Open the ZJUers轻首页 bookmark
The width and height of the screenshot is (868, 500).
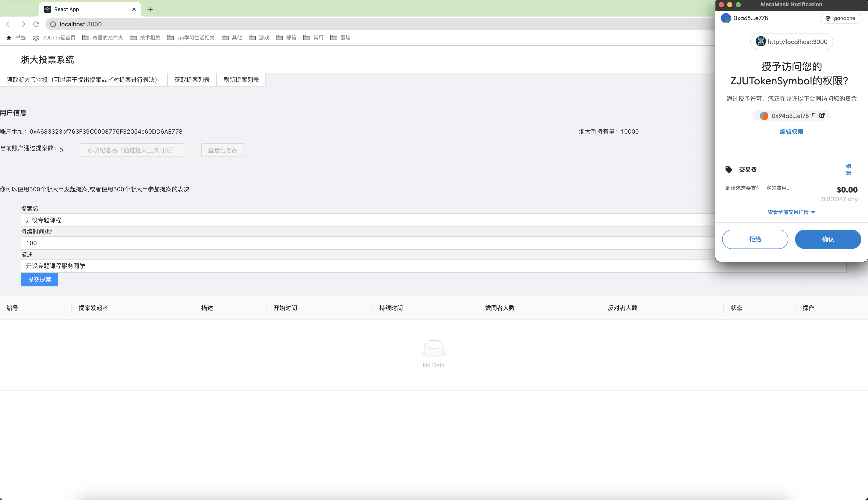(x=54, y=38)
